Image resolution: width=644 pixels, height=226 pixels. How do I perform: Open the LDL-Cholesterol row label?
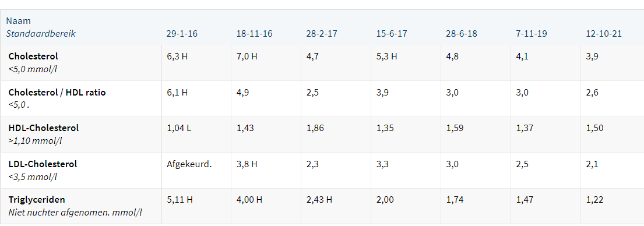(x=43, y=164)
